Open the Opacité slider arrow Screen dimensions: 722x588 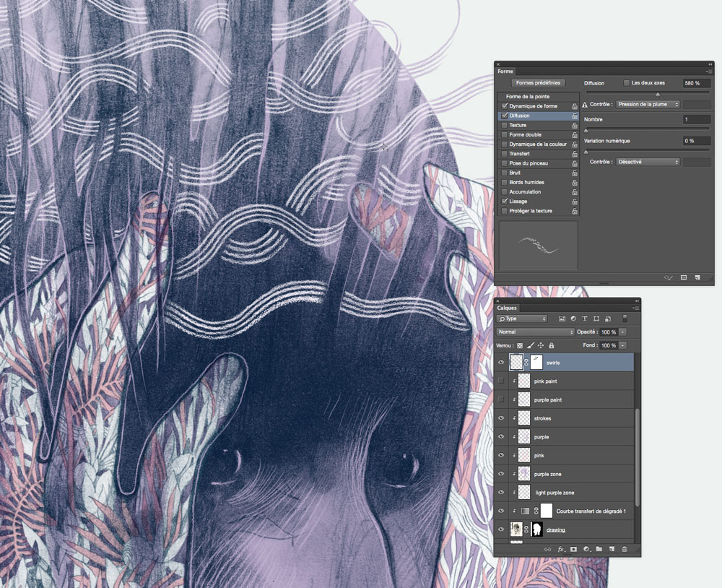point(622,332)
